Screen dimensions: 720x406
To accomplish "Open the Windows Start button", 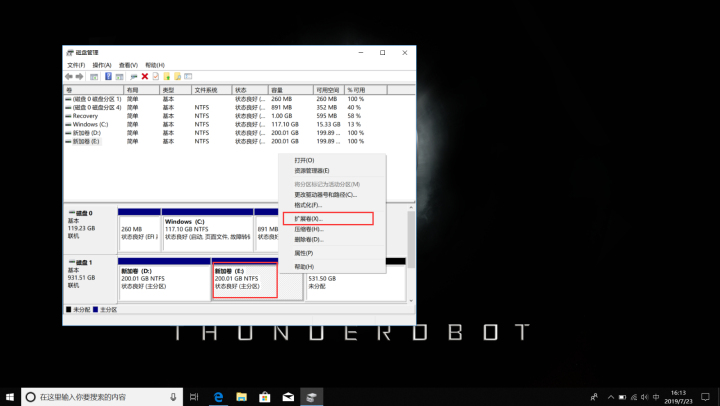I will [10, 397].
